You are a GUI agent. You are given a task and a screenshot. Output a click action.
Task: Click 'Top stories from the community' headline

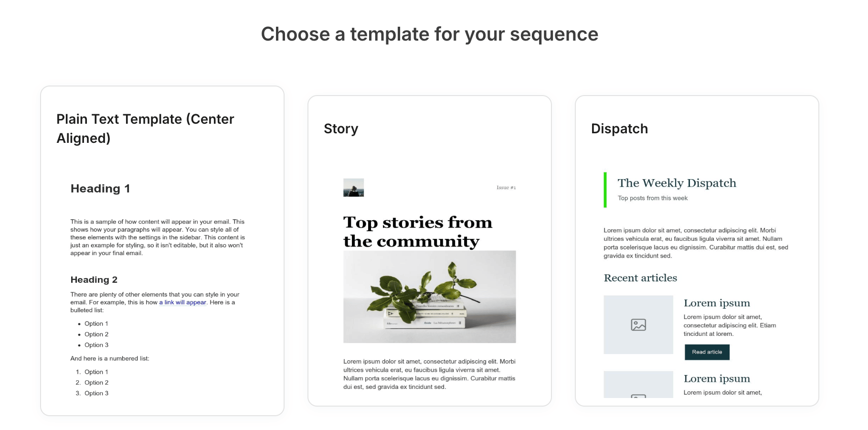418,232
